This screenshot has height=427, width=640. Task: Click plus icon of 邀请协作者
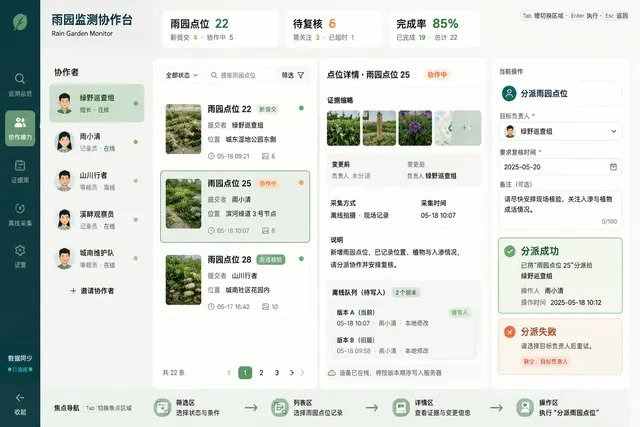pyautogui.click(x=73, y=291)
